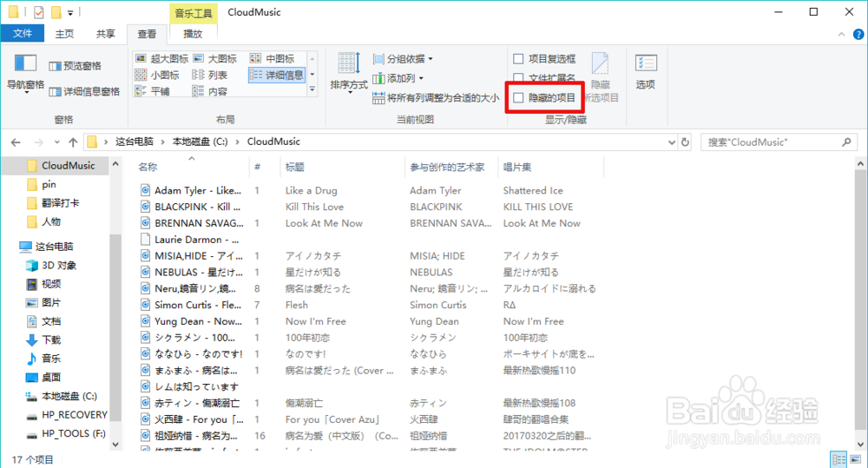The height and width of the screenshot is (468, 868).
Task: Click properties icon in quick access toolbar
Action: tap(38, 12)
